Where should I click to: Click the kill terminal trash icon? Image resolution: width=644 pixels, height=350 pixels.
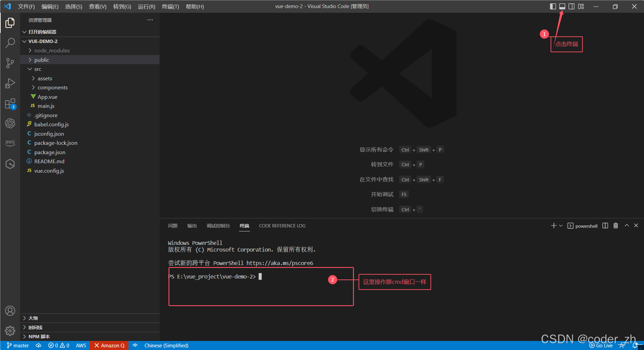615,225
